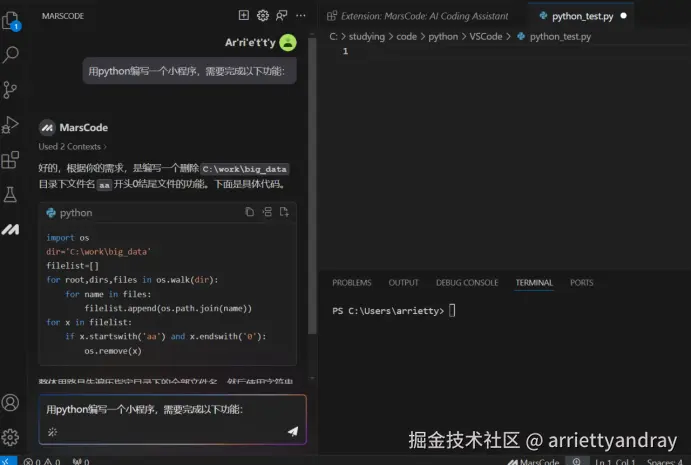This screenshot has width=692, height=466.
Task: Click the feedback chat icon in MarsCode header
Action: point(282,16)
